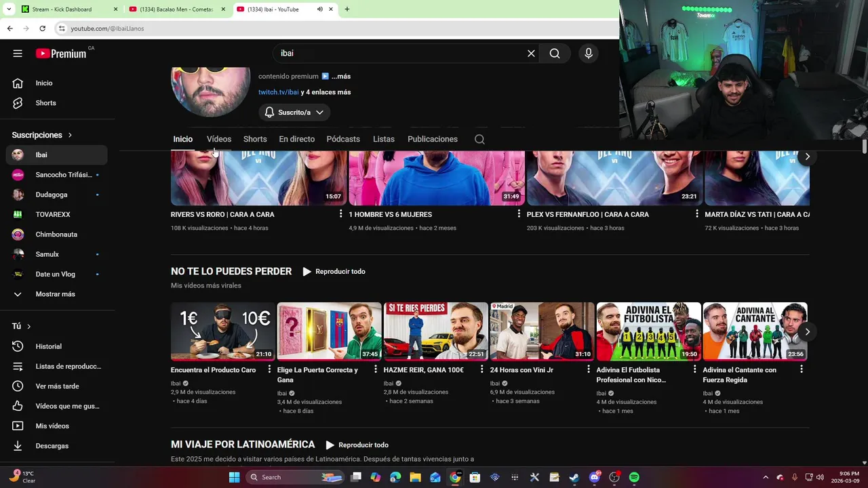Open options menu for Adivina el Cantante video
This screenshot has height=488, width=868.
(801, 369)
